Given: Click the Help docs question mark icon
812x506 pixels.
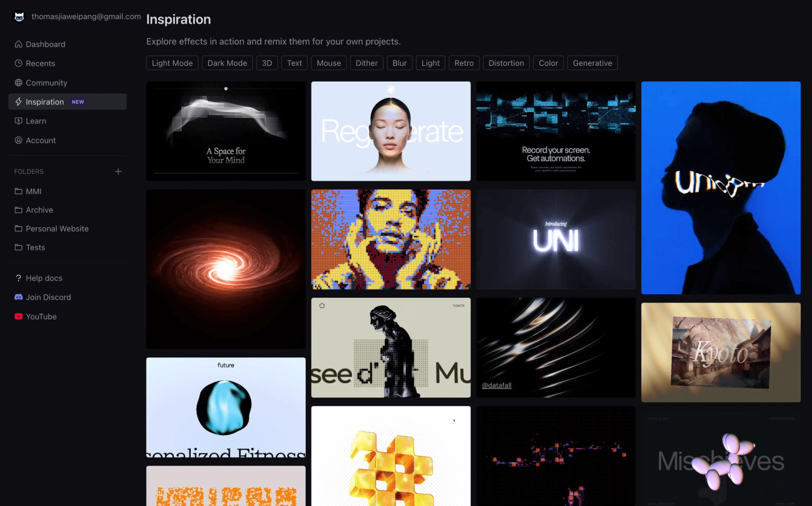Looking at the screenshot, I should click(18, 278).
